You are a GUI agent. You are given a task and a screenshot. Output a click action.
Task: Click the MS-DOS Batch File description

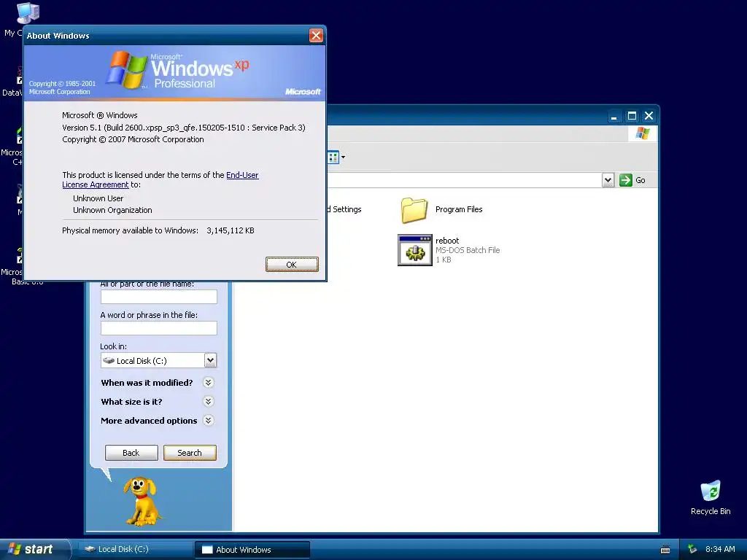pos(468,250)
